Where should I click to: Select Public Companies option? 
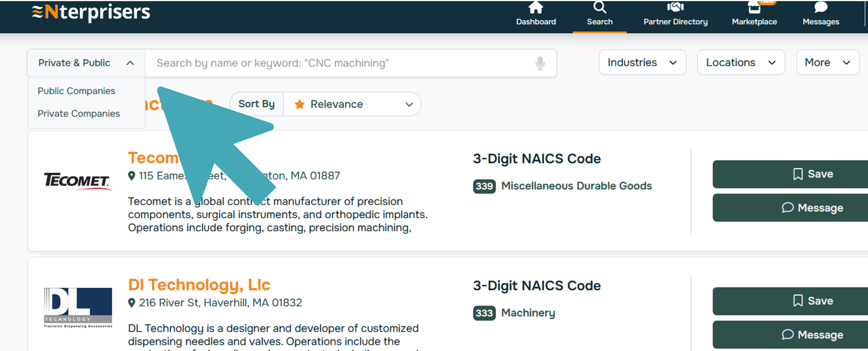(76, 91)
